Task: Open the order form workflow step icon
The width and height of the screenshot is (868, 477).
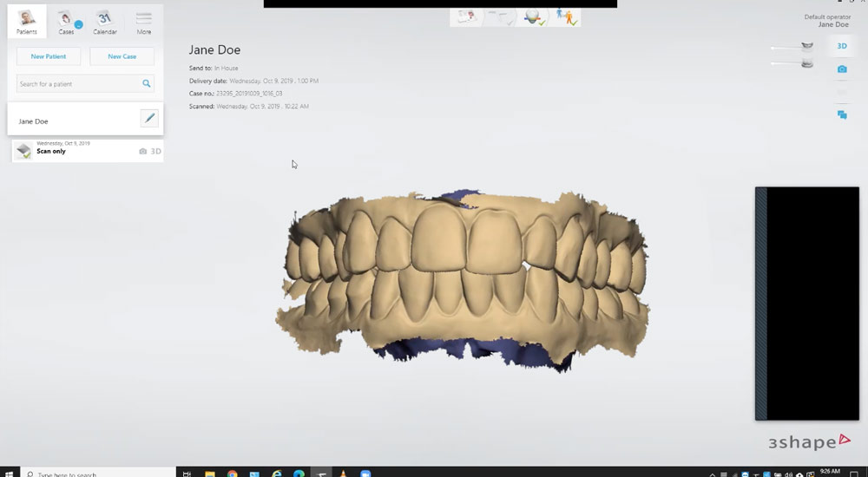Action: tap(466, 16)
